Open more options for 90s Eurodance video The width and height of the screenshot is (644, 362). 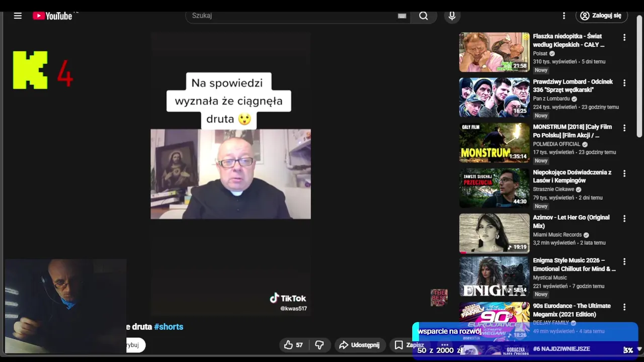tap(624, 307)
